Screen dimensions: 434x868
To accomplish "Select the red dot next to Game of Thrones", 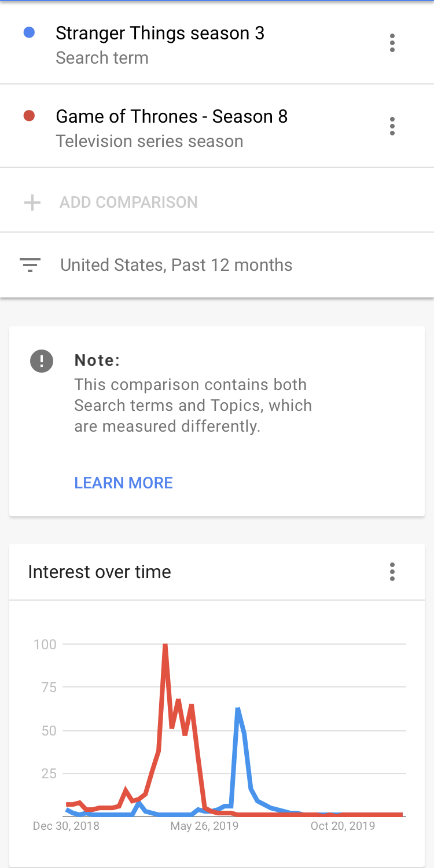I will click(29, 116).
